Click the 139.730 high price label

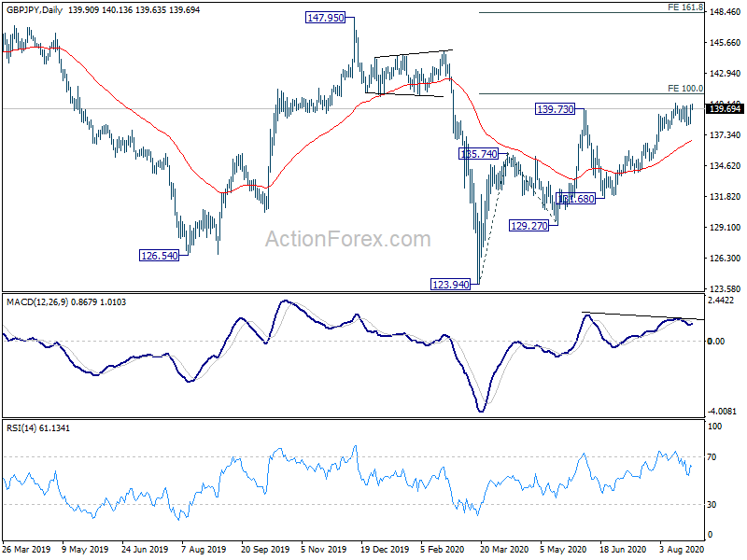555,109
